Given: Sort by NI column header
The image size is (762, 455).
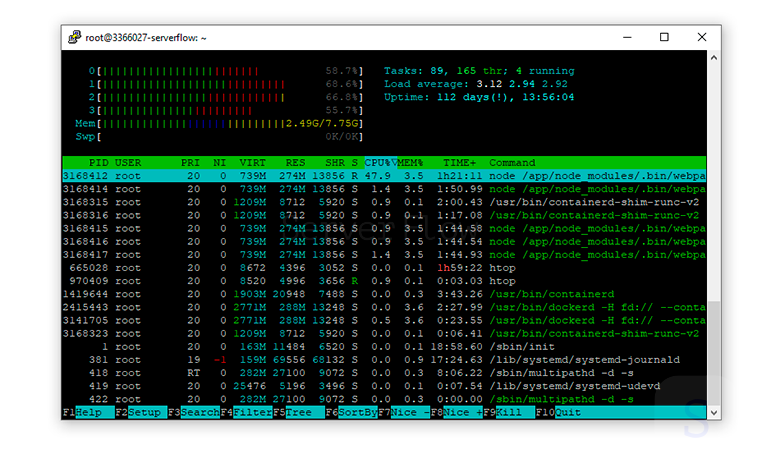Looking at the screenshot, I should 220,163.
